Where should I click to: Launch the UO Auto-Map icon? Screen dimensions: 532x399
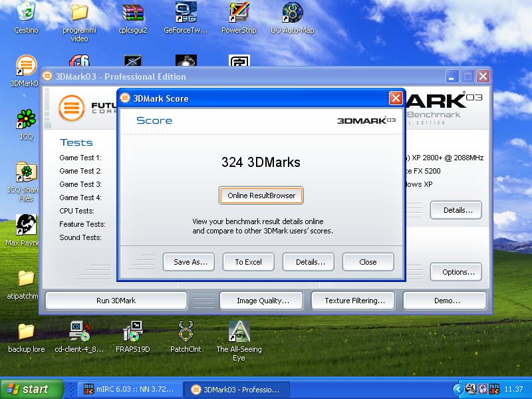click(x=292, y=13)
